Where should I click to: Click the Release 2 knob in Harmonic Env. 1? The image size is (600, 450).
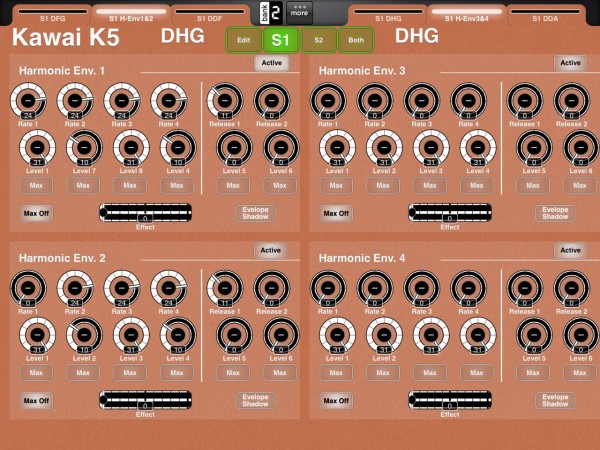[272, 101]
